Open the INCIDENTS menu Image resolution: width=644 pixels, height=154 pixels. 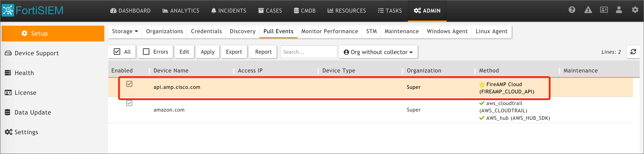click(x=229, y=11)
